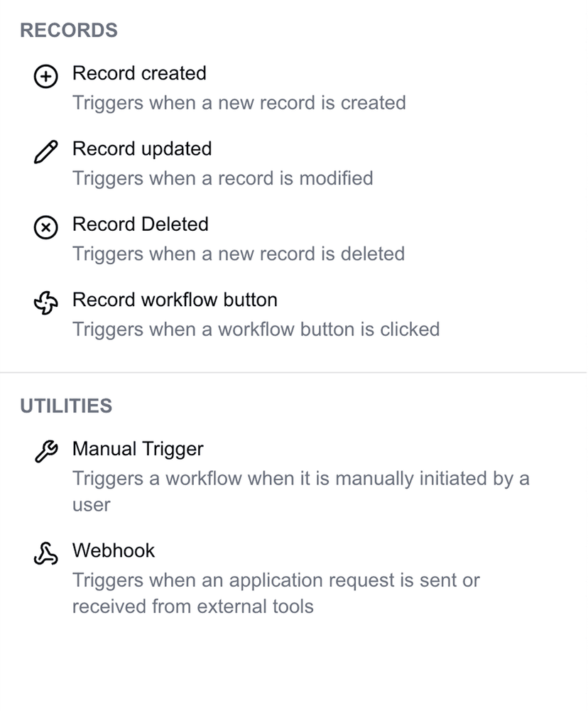Choose the Manual Trigger option
The width and height of the screenshot is (588, 711).
click(137, 449)
